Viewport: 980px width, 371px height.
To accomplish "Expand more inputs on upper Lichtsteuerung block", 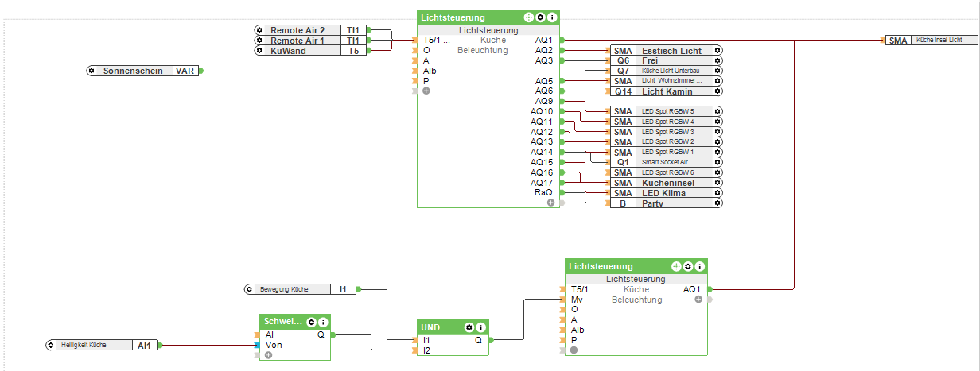I will [x=426, y=91].
